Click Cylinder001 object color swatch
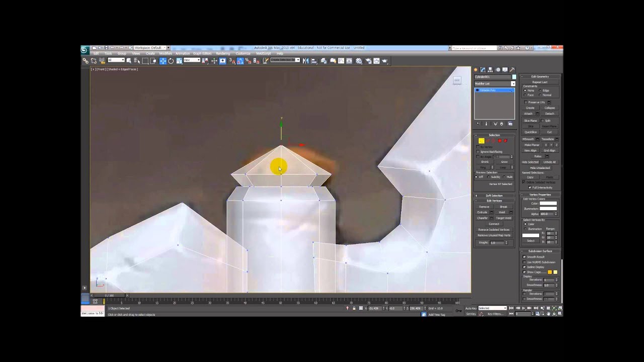This screenshot has width=644, height=362. (514, 77)
